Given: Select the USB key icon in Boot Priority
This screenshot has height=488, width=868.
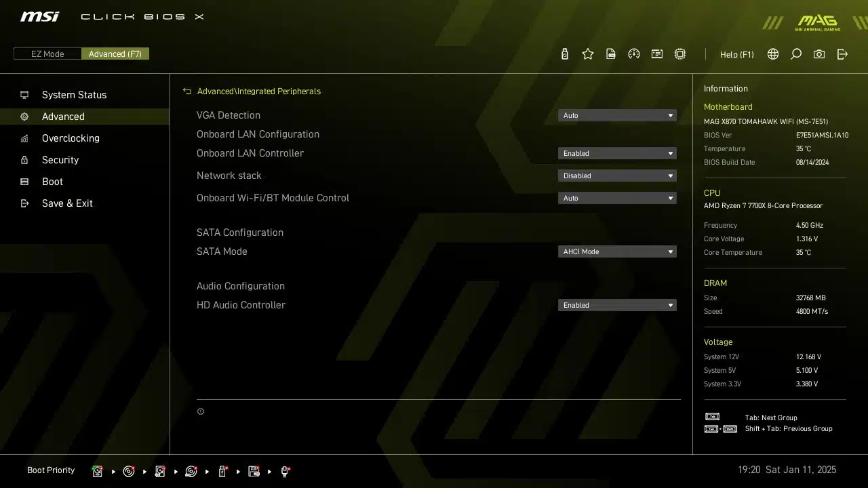Looking at the screenshot, I should (222, 471).
